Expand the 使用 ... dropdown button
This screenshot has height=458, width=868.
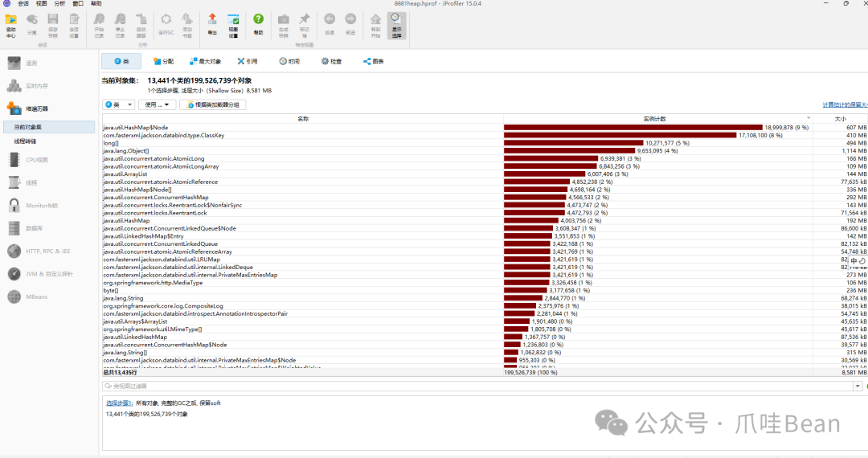coord(158,104)
